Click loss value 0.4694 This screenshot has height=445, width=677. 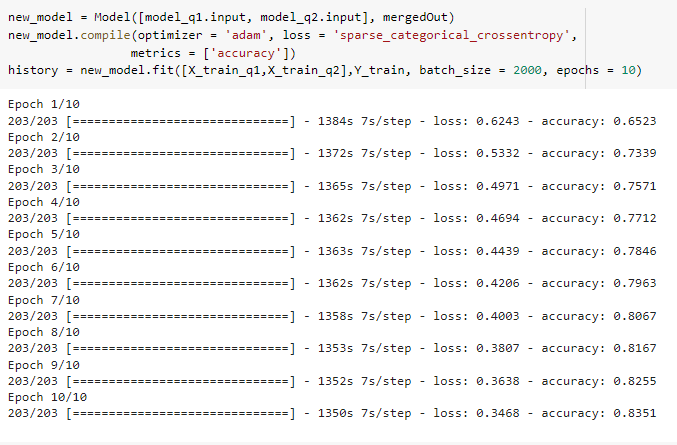click(x=498, y=218)
